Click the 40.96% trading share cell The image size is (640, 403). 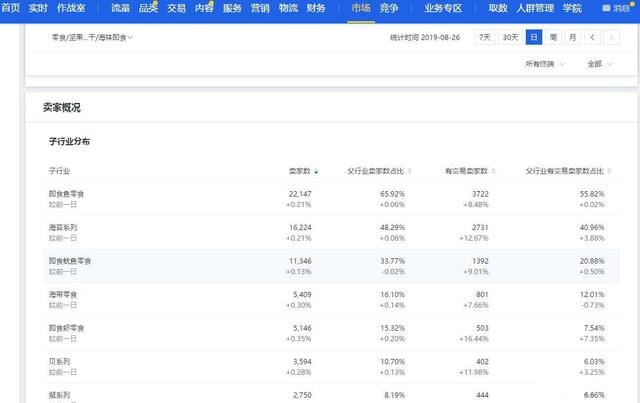pos(592,227)
